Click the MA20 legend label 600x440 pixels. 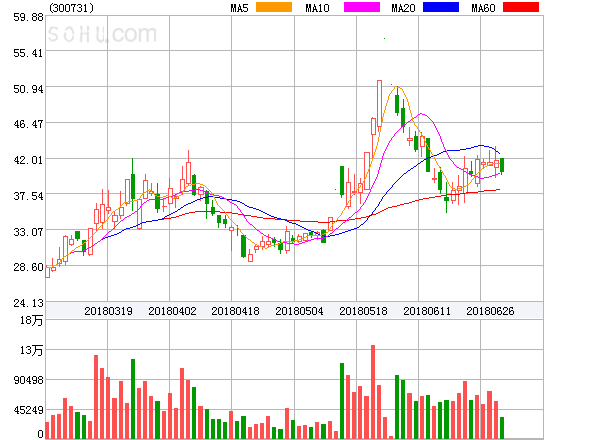(403, 8)
